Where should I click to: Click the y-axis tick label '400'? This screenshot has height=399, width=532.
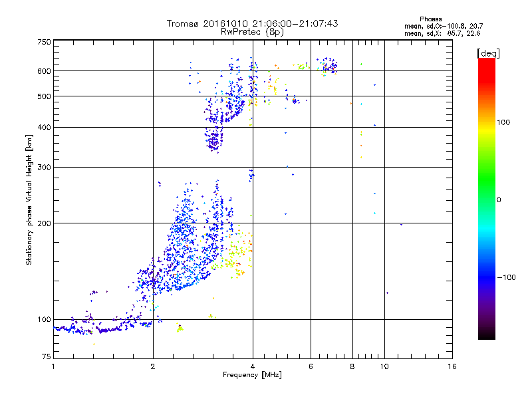(x=45, y=127)
